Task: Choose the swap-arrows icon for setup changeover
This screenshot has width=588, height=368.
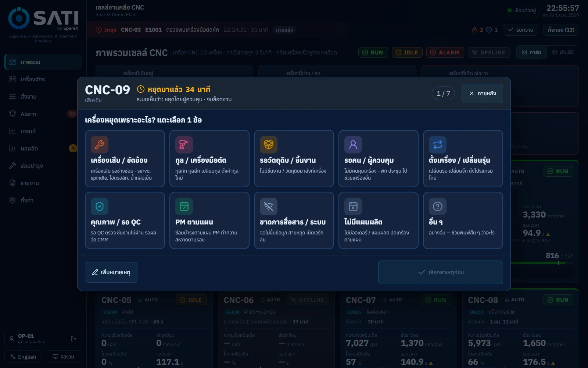Action: [x=438, y=145]
